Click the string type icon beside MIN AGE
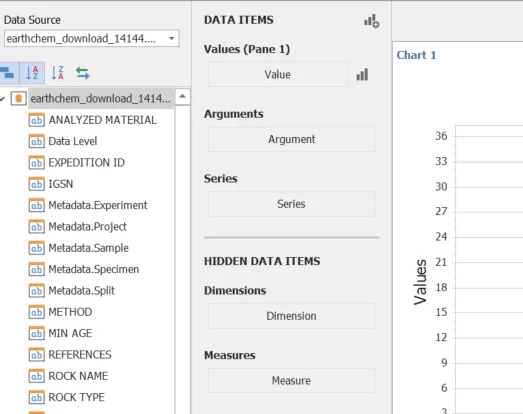Screen dimensions: 523x414 (36, 334)
